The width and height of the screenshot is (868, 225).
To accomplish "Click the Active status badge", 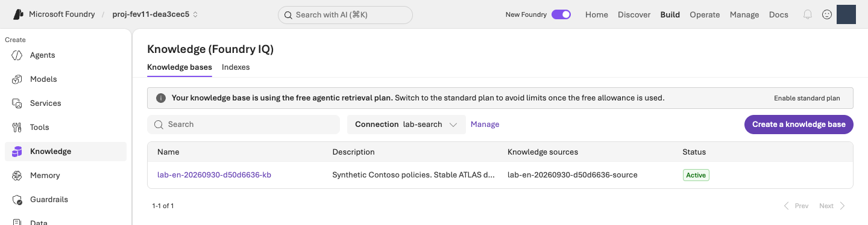I will (x=696, y=175).
